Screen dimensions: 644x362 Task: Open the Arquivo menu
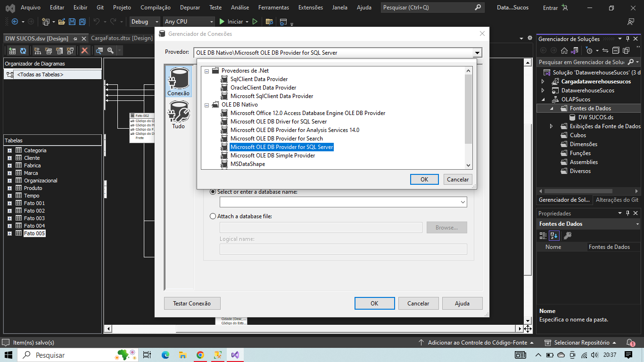(31, 8)
